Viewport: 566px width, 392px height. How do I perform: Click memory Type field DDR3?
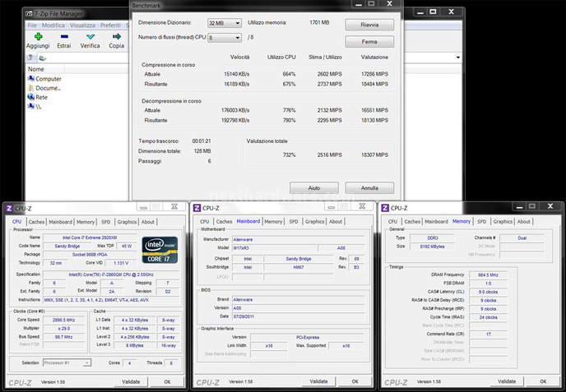point(432,238)
